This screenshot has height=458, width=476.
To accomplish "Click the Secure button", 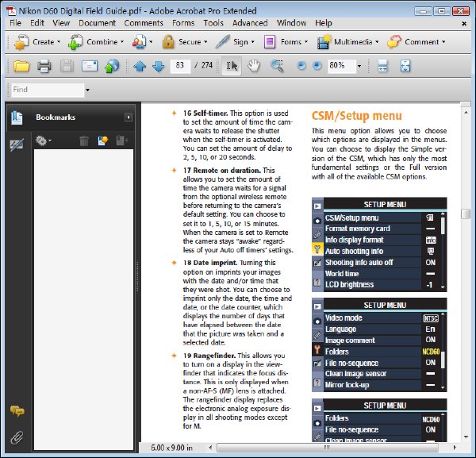I will click(185, 42).
